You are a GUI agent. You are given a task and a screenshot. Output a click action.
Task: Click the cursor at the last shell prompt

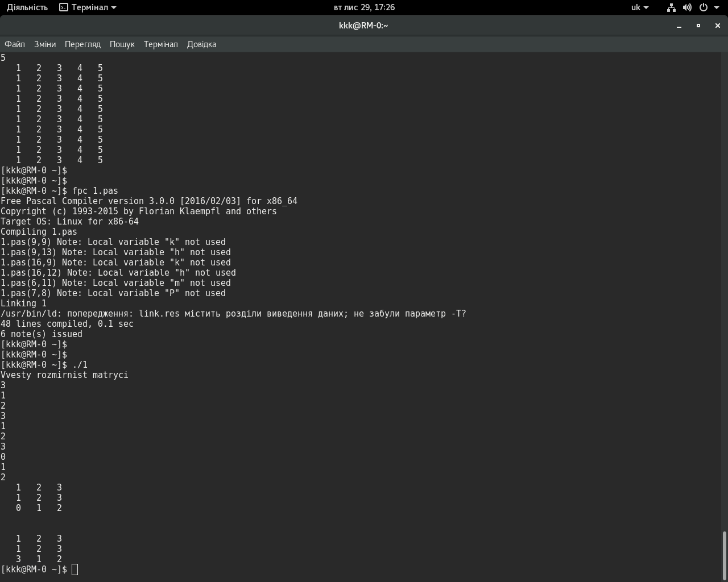(75, 569)
